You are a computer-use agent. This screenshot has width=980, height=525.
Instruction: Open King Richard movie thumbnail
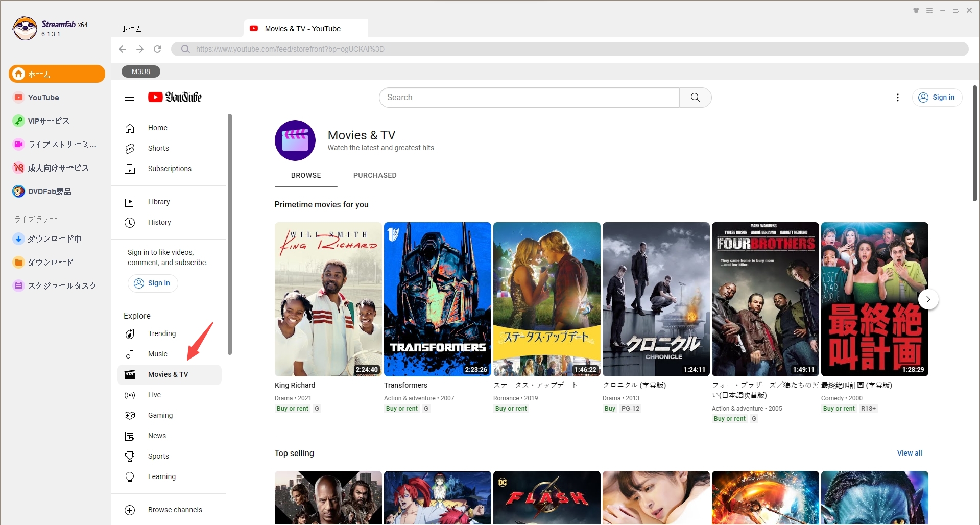328,299
